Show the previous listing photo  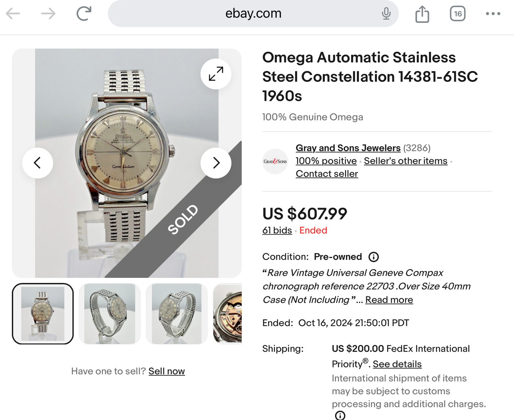pos(38,163)
